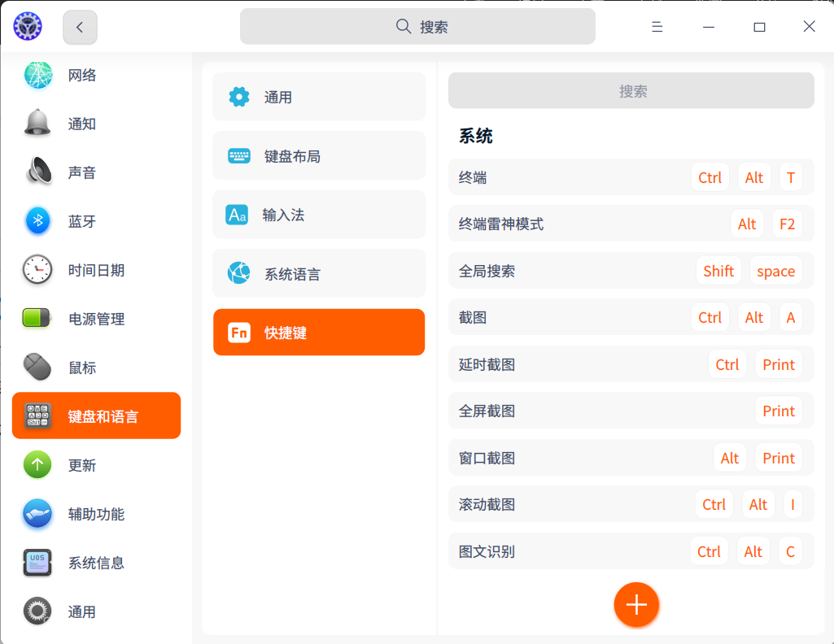Select the 蓝牙 Bluetooth icon
This screenshot has height=644, width=834.
(37, 220)
